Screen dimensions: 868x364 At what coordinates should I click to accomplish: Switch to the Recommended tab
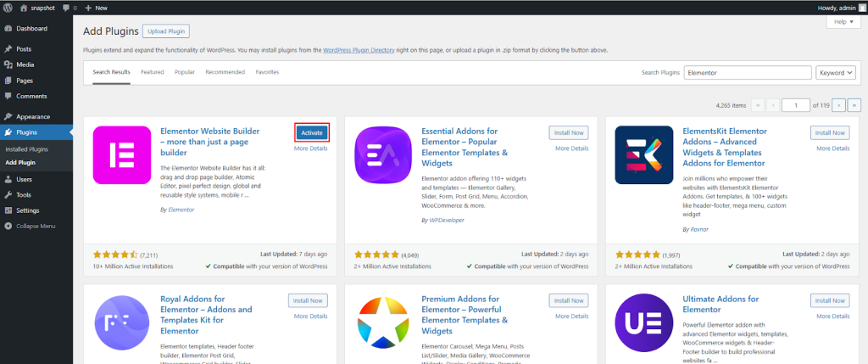coord(225,72)
